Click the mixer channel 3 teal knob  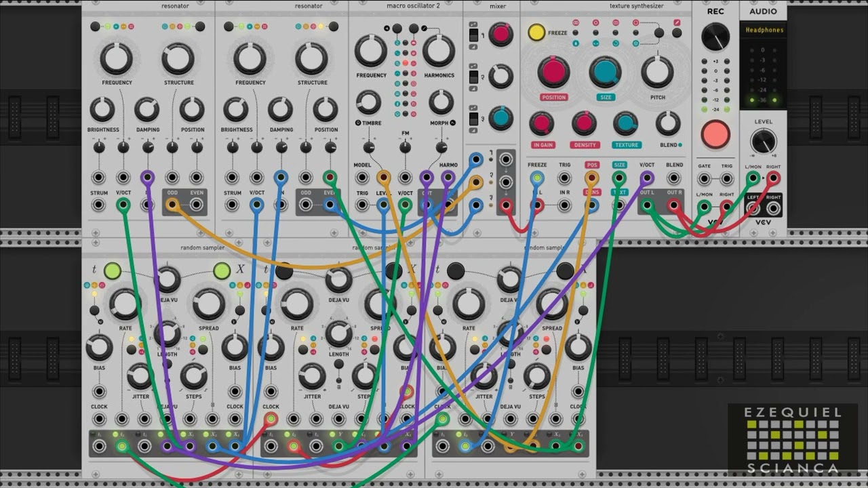click(x=500, y=118)
